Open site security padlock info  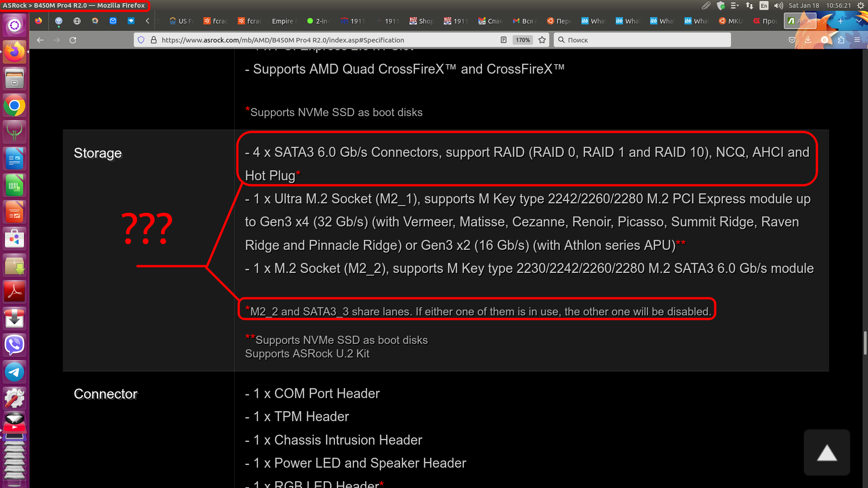point(154,40)
